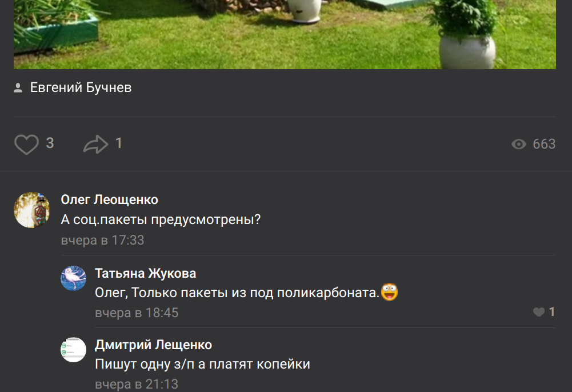The image size is (572, 392).
Task: Open Дмитрий Лещенко's profile name
Action: (x=153, y=345)
